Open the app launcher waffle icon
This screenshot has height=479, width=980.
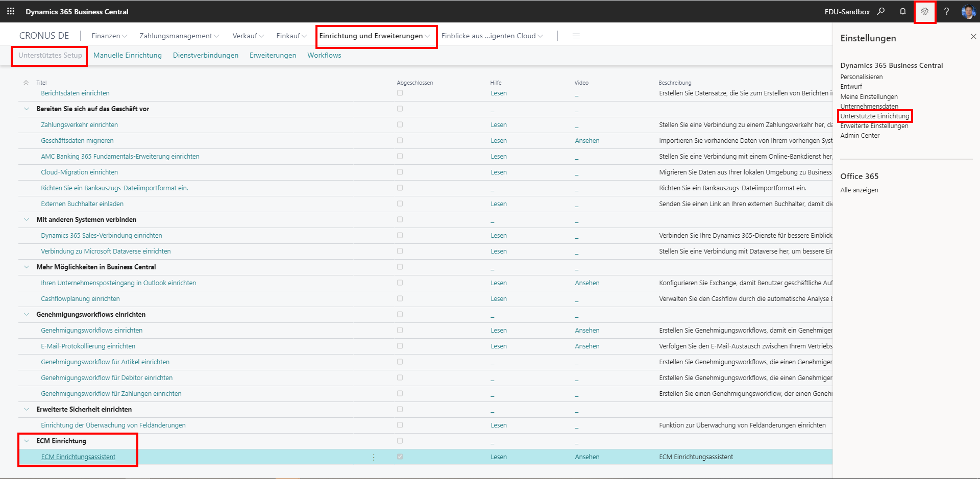(11, 11)
